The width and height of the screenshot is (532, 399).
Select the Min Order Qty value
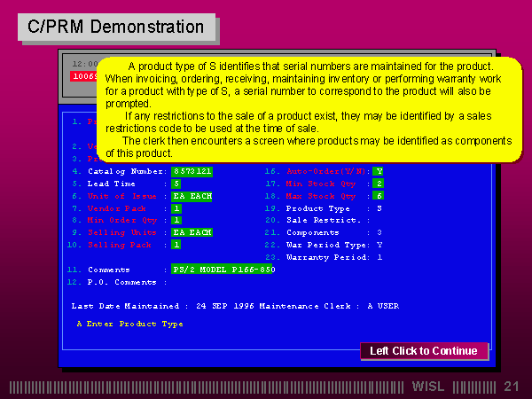[x=176, y=220]
